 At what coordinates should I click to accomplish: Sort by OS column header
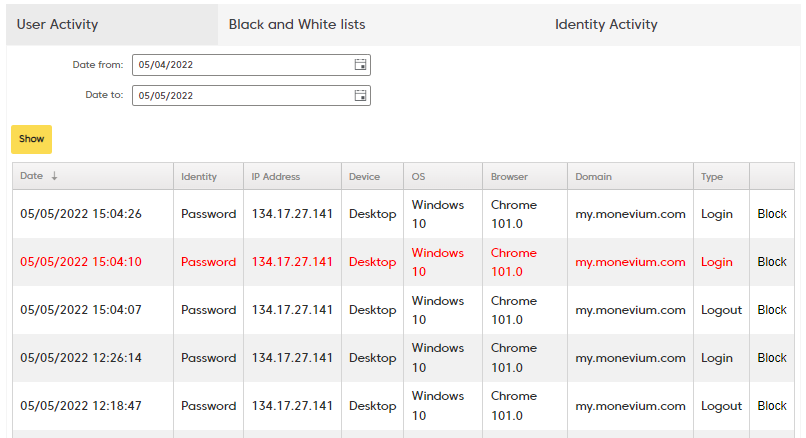(443, 176)
